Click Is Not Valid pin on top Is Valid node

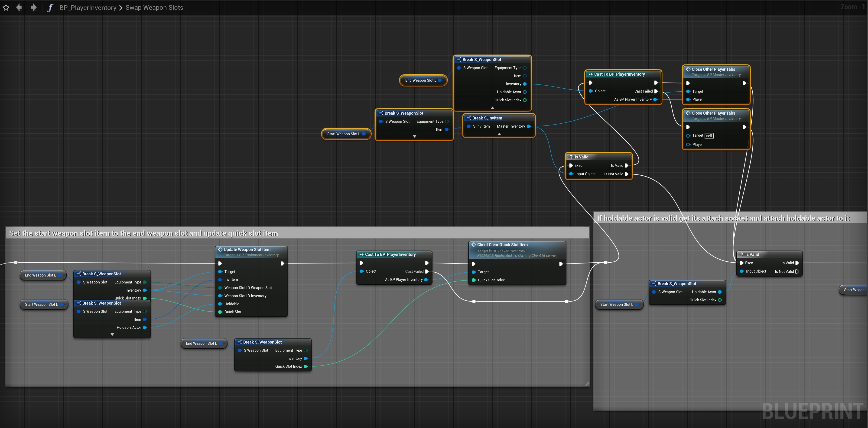tap(626, 174)
